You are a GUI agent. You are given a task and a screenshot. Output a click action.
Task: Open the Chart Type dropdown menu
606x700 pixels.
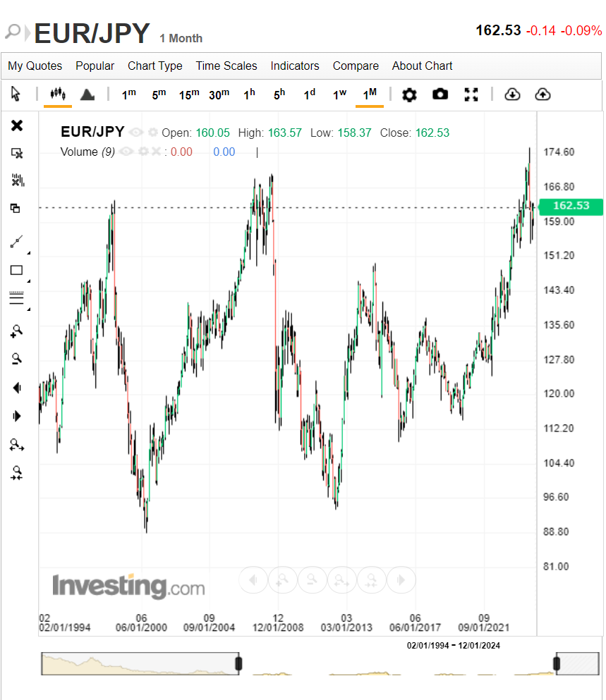pyautogui.click(x=154, y=66)
